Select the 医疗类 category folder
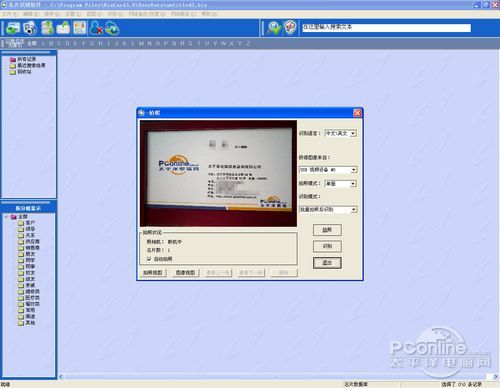 point(32,298)
